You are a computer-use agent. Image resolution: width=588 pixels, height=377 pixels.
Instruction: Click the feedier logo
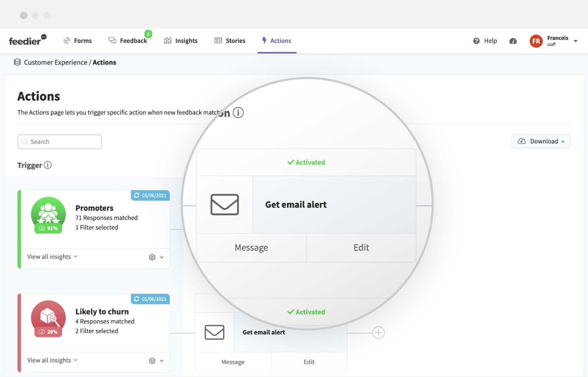pyautogui.click(x=27, y=40)
